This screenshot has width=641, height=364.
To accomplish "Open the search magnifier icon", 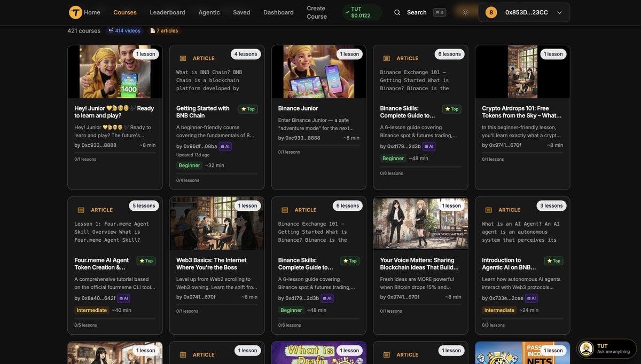I will click(397, 12).
